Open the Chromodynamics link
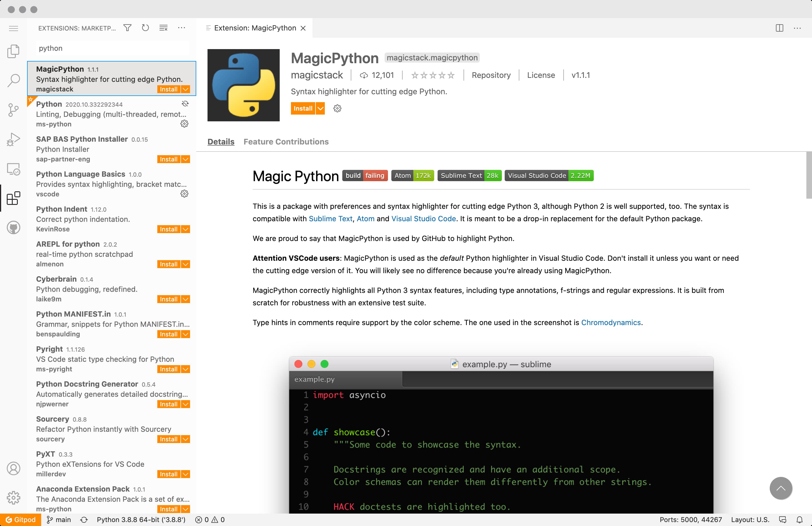 click(x=611, y=323)
